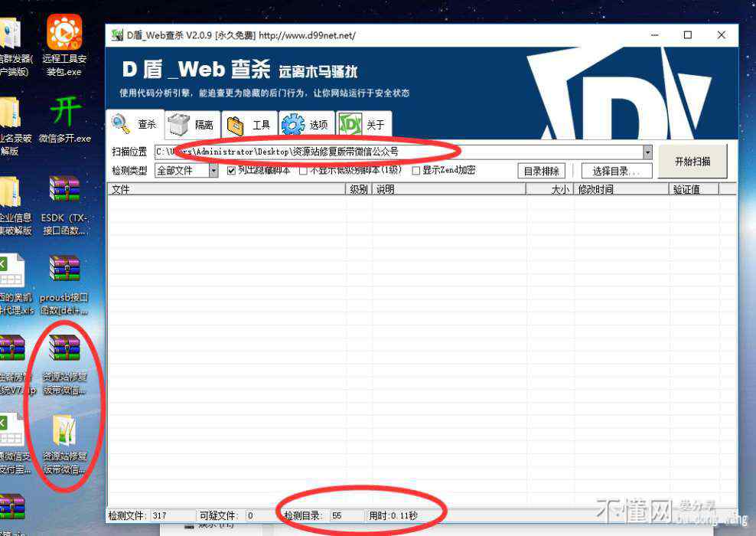Maximize the D盾_Web查杀 window
This screenshot has width=756, height=536.
point(688,35)
